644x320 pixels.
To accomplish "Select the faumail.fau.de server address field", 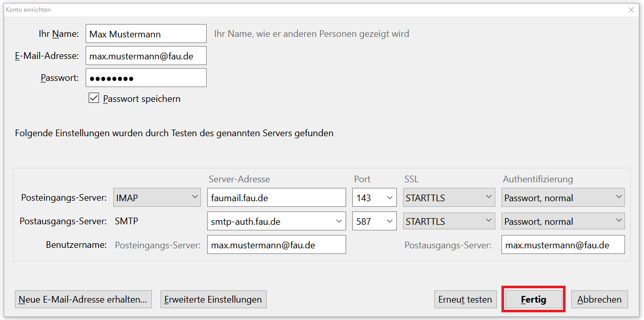I will pos(276,198).
